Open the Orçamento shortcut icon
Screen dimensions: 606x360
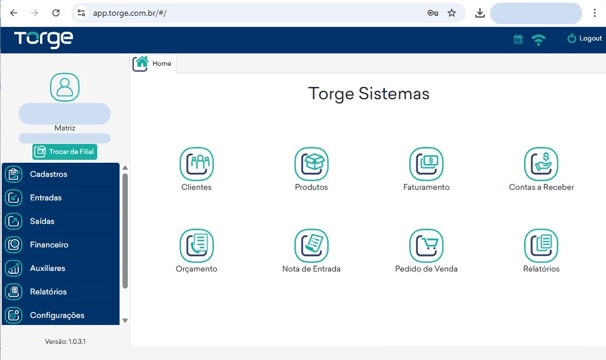point(196,246)
